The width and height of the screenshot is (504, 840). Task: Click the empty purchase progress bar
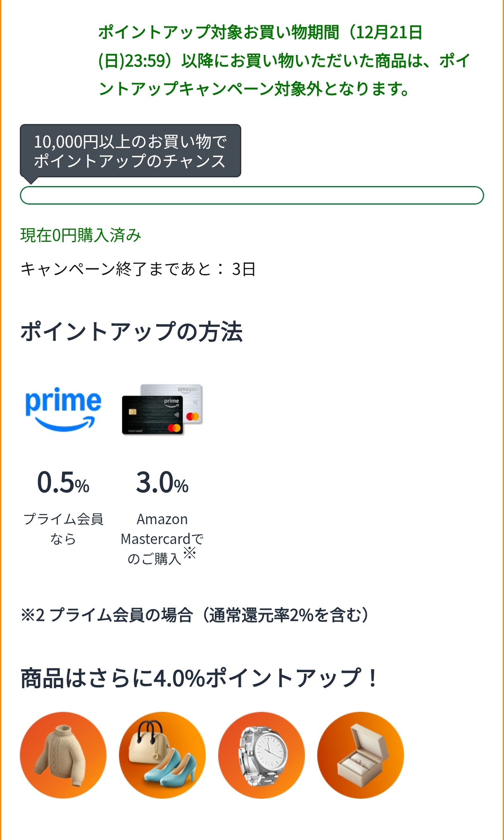pos(252,195)
